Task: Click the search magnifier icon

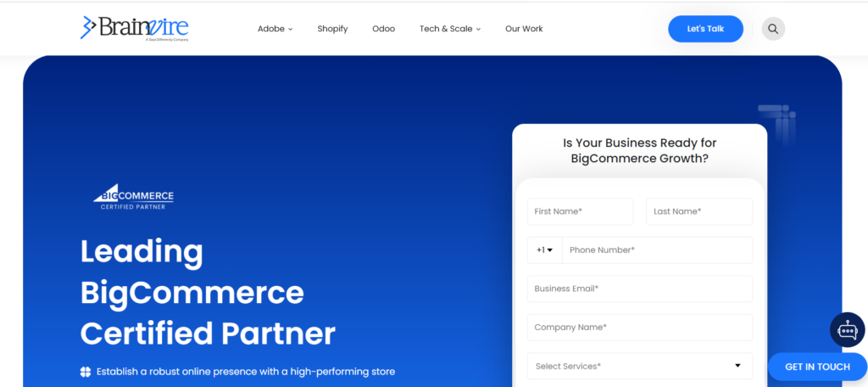Action: tap(773, 29)
